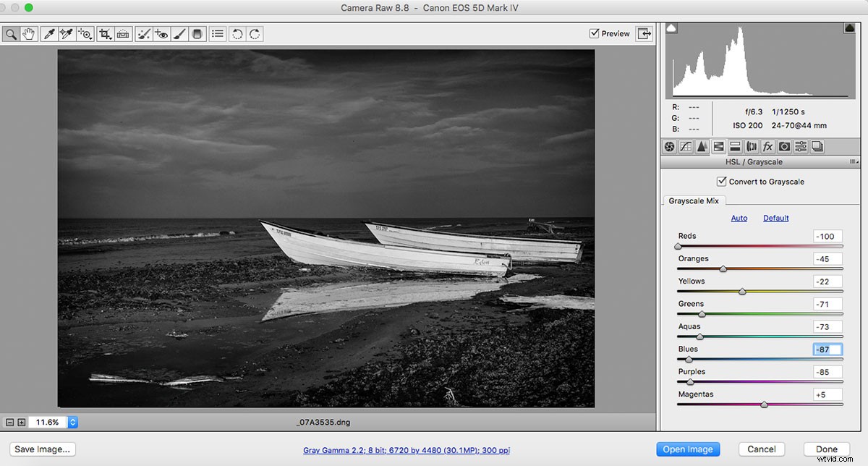
Task: Select the Zoom tool
Action: [x=10, y=33]
